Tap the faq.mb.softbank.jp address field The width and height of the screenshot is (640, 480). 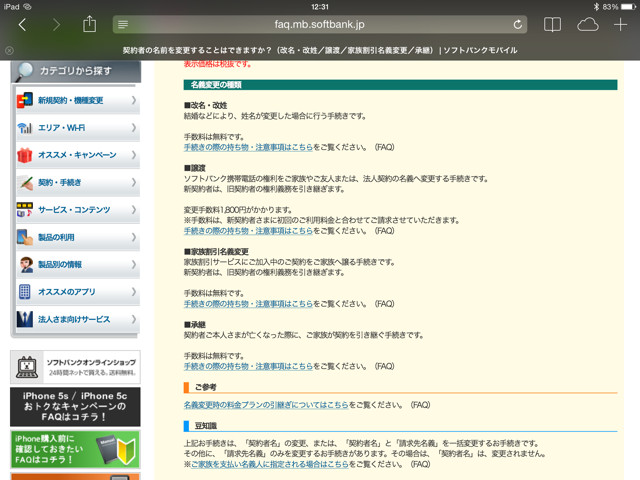[320, 24]
